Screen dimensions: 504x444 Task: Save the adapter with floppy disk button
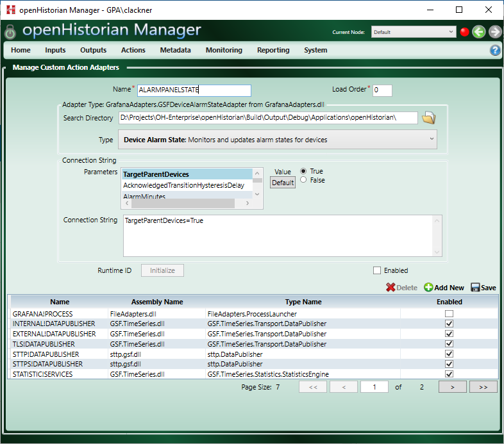483,288
